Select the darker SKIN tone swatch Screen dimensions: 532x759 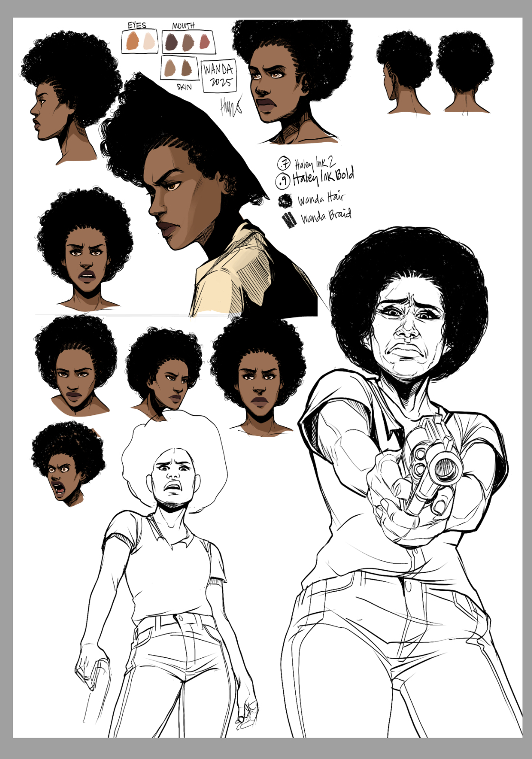tap(186, 68)
